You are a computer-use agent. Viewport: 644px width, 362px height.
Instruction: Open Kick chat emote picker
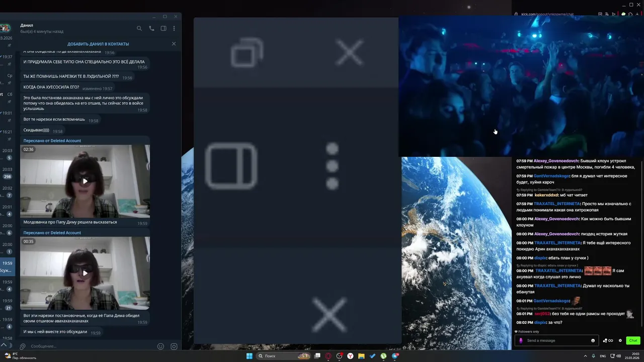click(593, 340)
